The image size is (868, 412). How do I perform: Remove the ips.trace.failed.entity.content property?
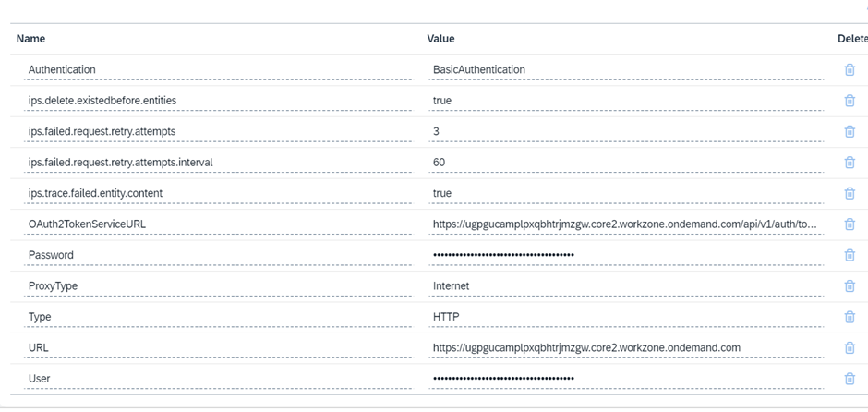[849, 193]
